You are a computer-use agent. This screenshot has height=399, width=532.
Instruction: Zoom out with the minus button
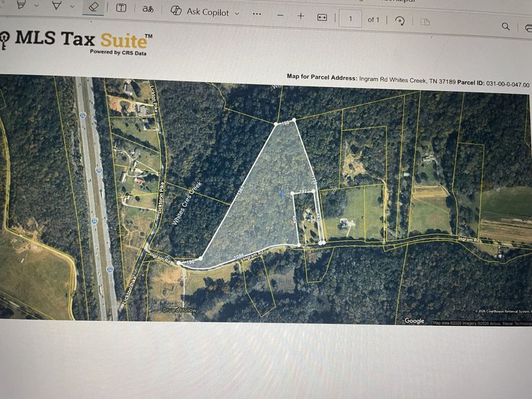[280, 15]
